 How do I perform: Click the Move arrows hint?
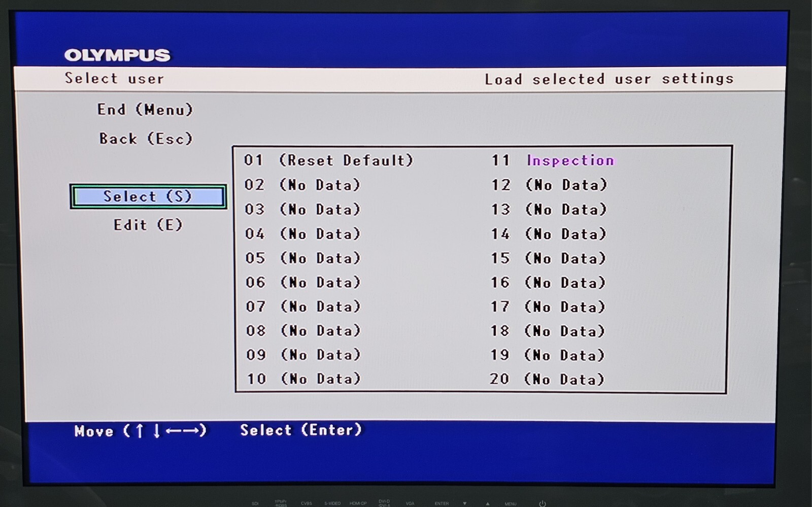point(140,431)
